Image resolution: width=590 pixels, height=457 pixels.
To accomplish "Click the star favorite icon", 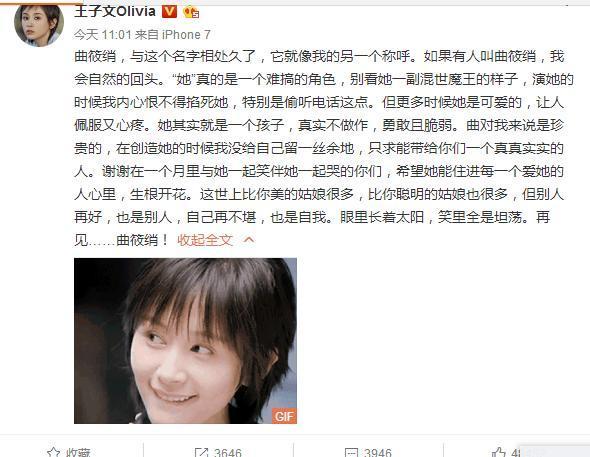I will [53, 452].
